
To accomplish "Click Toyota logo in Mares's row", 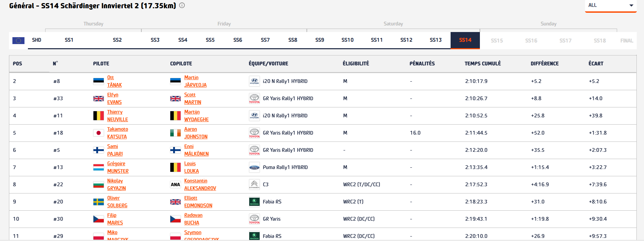I will pyautogui.click(x=254, y=219).
